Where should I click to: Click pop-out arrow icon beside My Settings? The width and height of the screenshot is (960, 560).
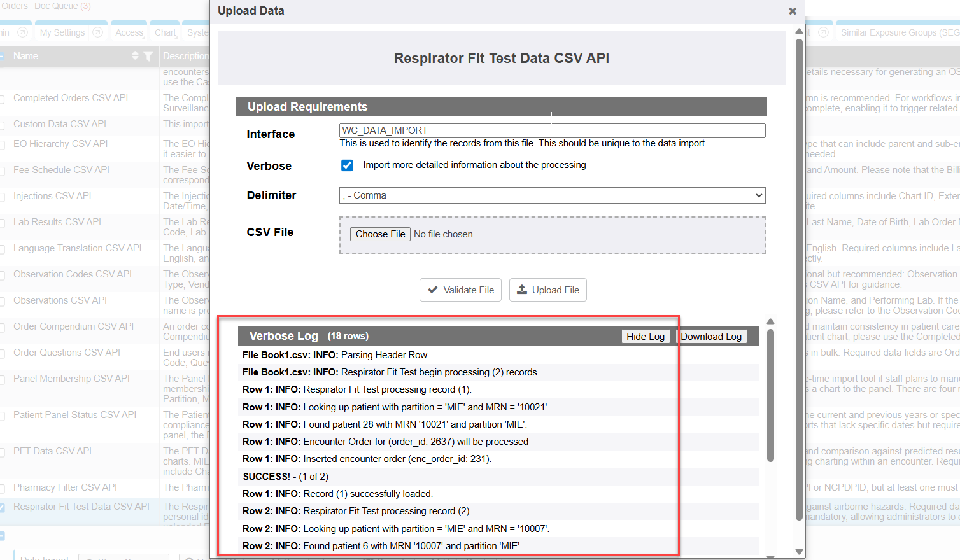[98, 32]
